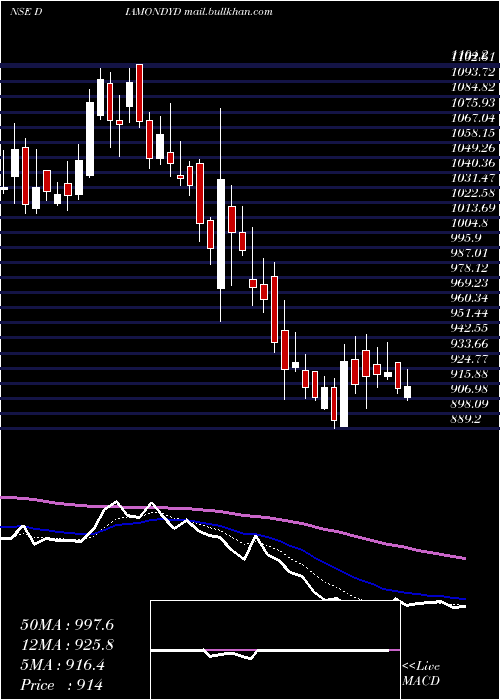Click the 978.12 price label
The image size is (500, 700).
tap(470, 269)
